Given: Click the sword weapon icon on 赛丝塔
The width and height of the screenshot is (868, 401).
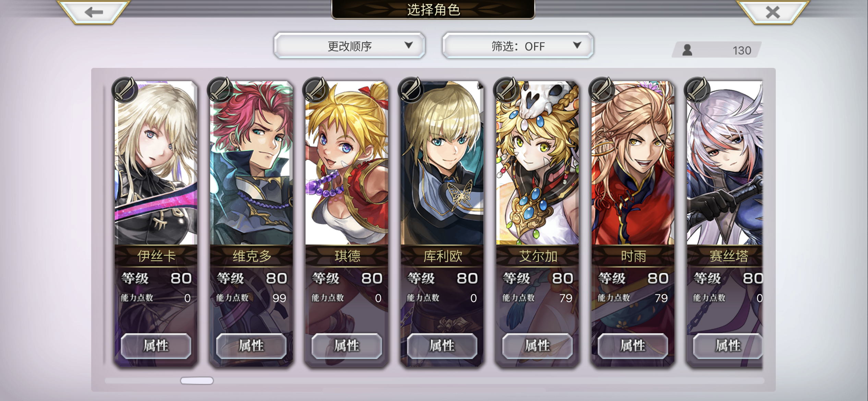Looking at the screenshot, I should (x=697, y=90).
